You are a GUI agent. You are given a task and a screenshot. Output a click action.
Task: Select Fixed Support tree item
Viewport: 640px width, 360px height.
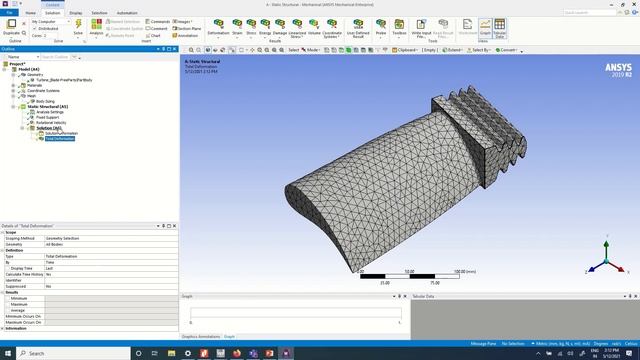[x=47, y=117]
